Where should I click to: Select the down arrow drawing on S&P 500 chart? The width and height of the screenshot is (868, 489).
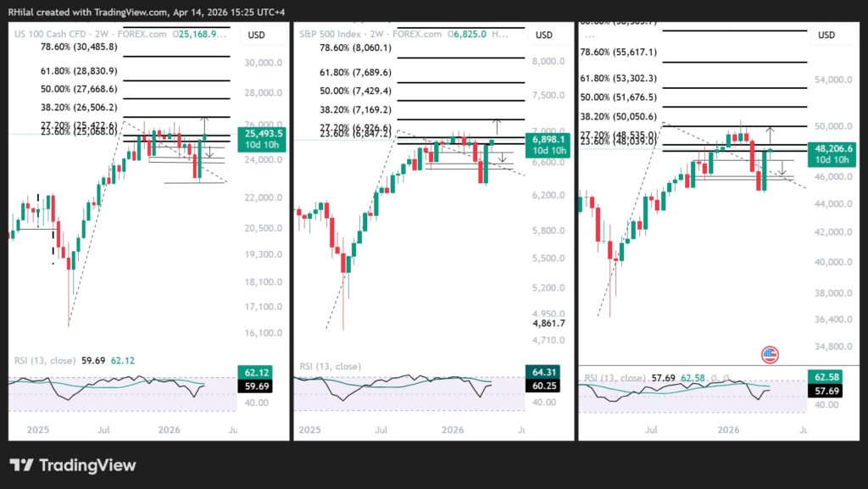502,157
